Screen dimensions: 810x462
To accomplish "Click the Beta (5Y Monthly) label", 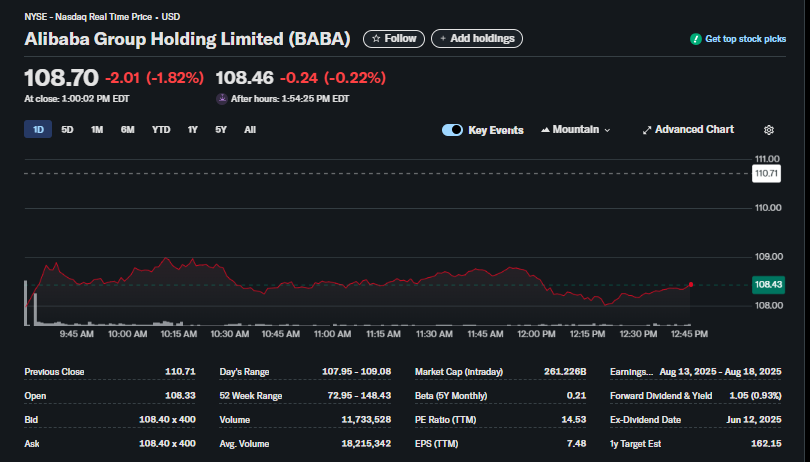I will click(x=451, y=396).
